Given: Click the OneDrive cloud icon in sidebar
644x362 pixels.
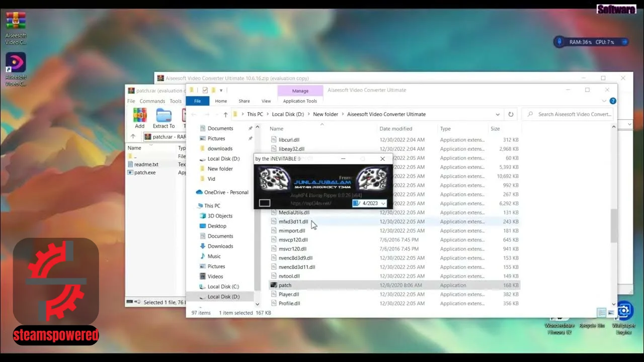Looking at the screenshot, I should (x=199, y=192).
